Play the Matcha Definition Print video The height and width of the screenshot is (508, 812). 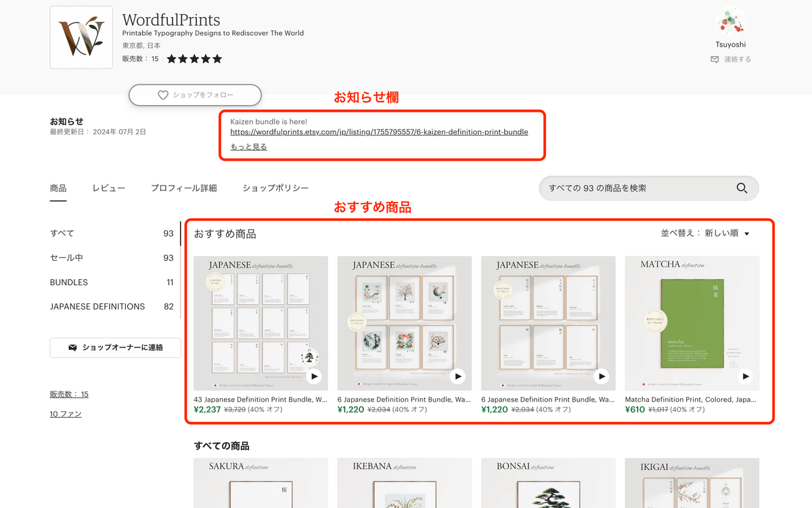point(745,376)
